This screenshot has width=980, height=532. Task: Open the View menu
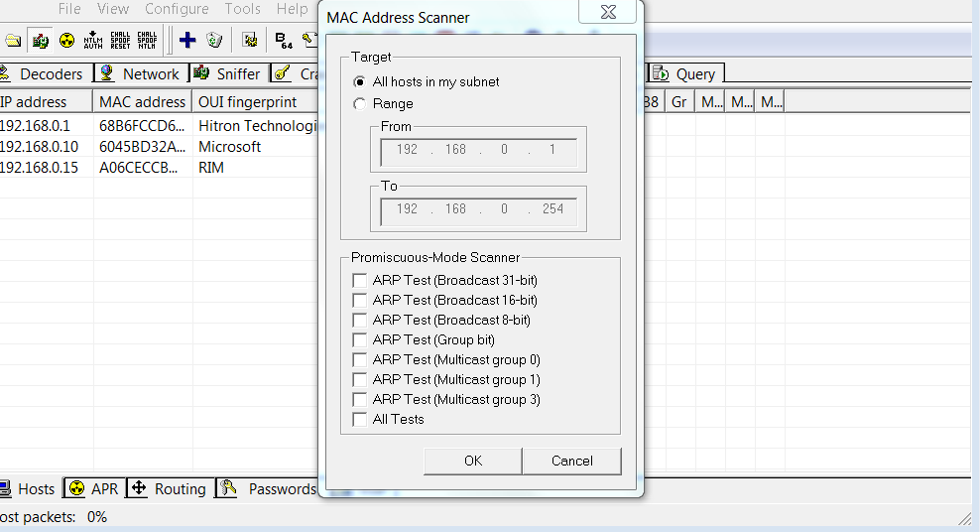coord(112,9)
